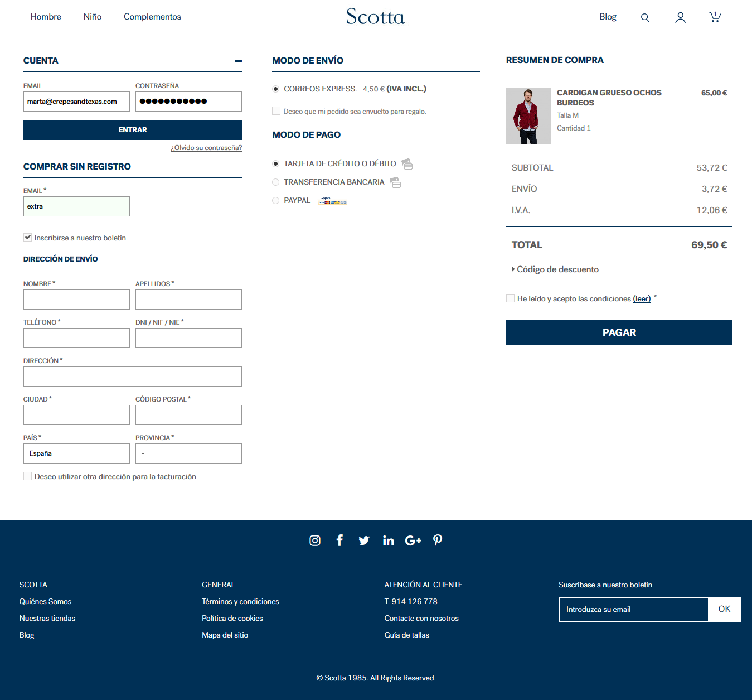Image resolution: width=752 pixels, height=700 pixels.
Task: Open the Hombre menu
Action: click(x=46, y=17)
